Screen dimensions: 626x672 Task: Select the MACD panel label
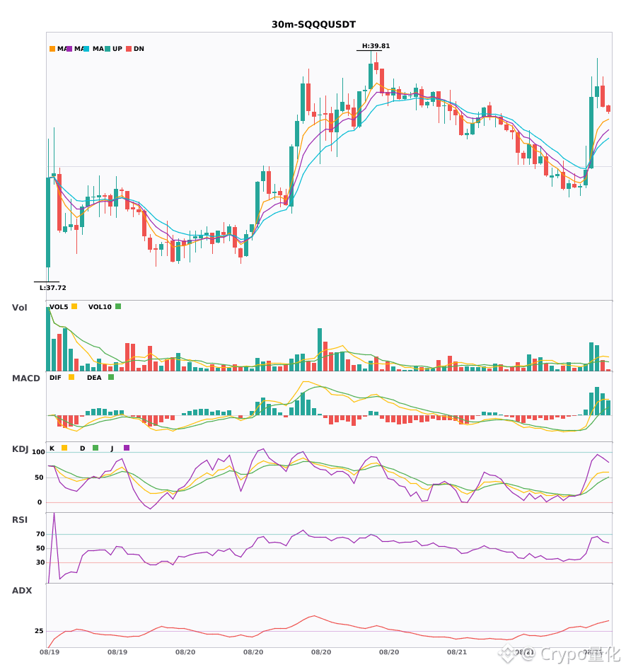pyautogui.click(x=25, y=378)
